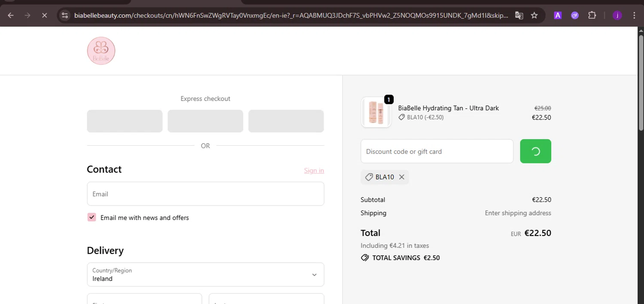Viewport: 644px width, 304px height.
Task: Click the Contact heading
Action: coord(104,169)
